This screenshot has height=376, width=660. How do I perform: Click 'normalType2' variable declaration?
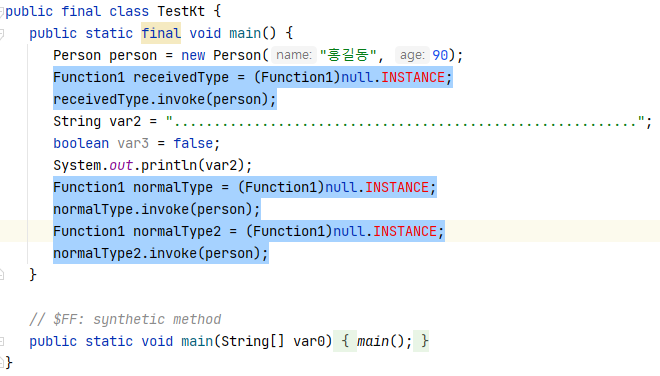[x=177, y=232]
